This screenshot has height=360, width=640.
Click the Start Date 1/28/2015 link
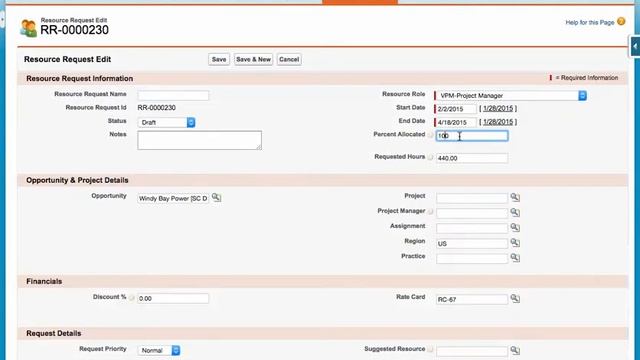[498, 109]
